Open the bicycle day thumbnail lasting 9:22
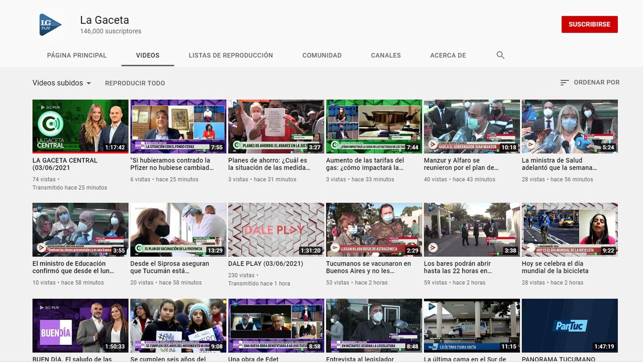The image size is (643, 364). [x=570, y=230]
